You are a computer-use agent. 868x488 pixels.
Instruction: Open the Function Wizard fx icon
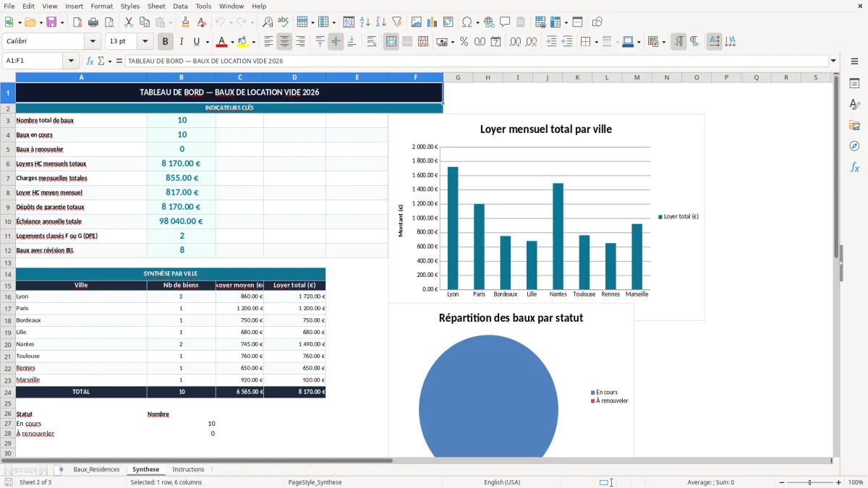[x=90, y=61]
